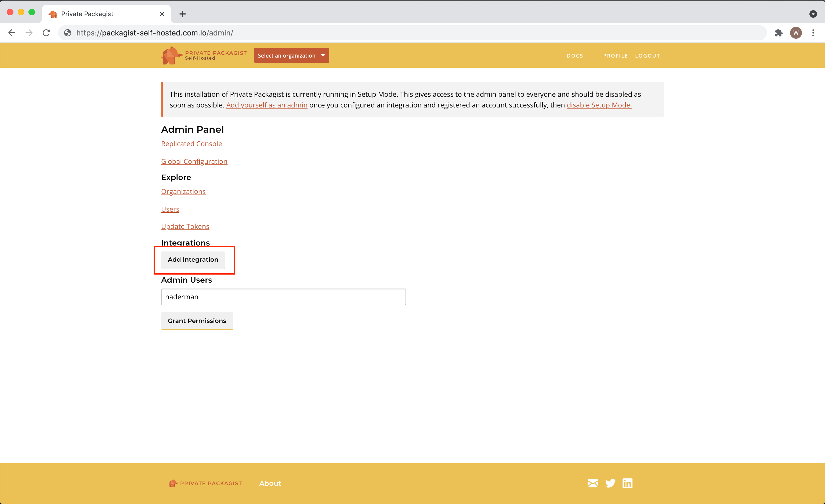Click the browser extensions puzzle icon

(779, 33)
